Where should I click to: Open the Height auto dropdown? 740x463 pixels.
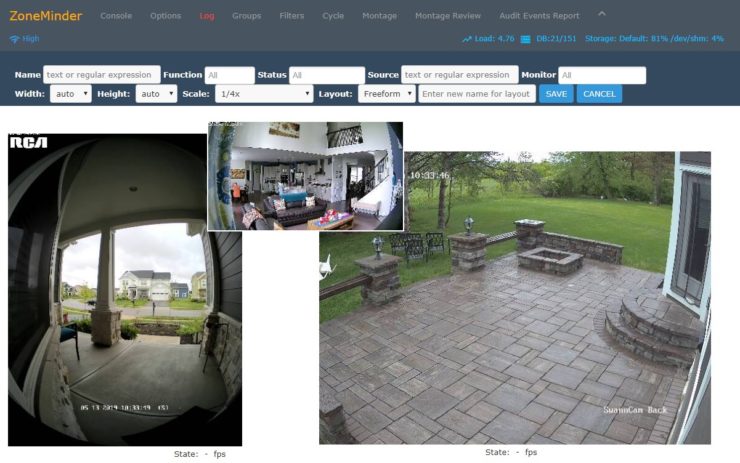coord(156,94)
